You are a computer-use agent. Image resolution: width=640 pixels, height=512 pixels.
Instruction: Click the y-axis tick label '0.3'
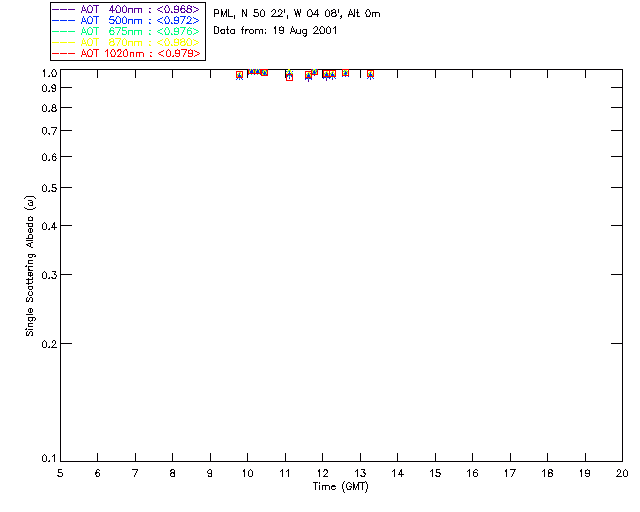click(x=49, y=275)
